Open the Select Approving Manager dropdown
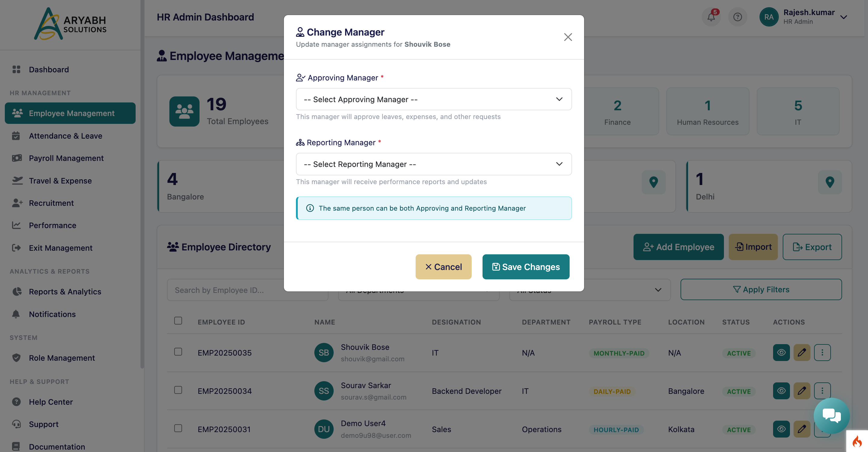Viewport: 868px width, 452px height. click(x=434, y=99)
